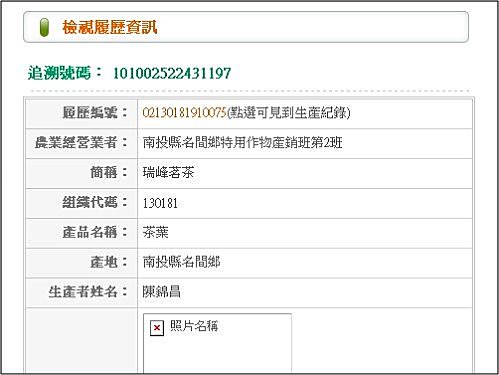Click the 履歷編號 row label

pos(95,112)
